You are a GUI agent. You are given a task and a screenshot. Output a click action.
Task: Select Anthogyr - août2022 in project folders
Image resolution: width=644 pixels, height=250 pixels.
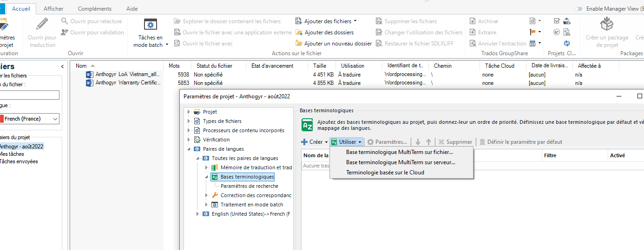[21, 147]
